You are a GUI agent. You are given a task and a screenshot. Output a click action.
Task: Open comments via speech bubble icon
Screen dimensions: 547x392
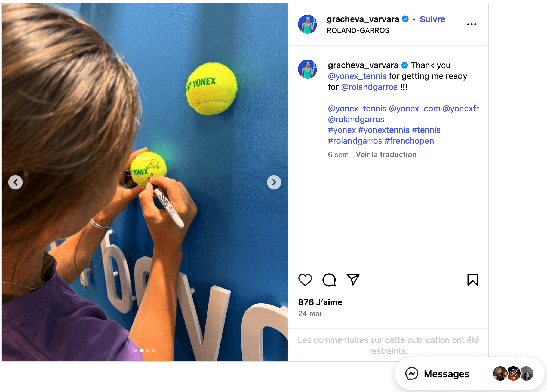[329, 280]
